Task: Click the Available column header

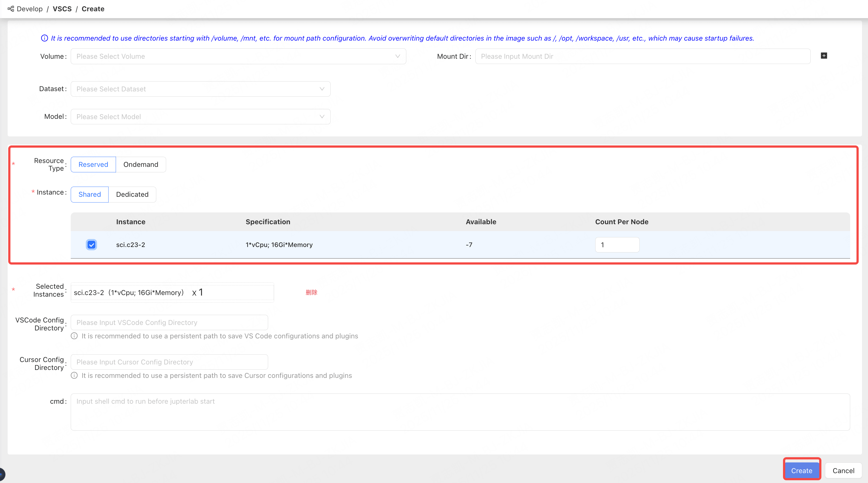Action: 481,222
